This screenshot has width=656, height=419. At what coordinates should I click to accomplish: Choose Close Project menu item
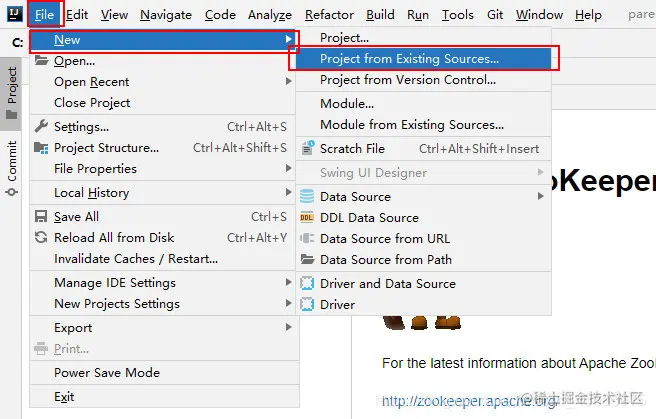tap(164, 102)
